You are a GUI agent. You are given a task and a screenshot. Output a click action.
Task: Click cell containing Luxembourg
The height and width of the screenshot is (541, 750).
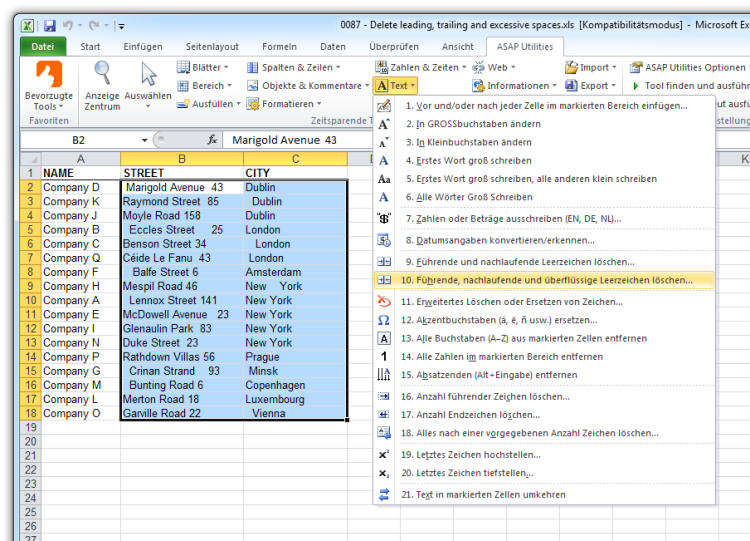[295, 399]
